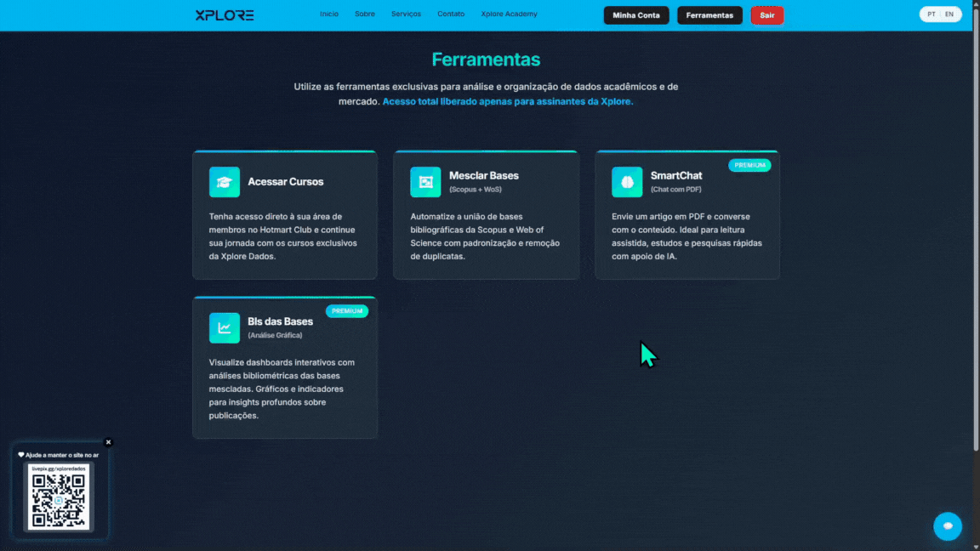Screen dimensions: 980x551
Task: Select PT as the language
Action: point(932,14)
